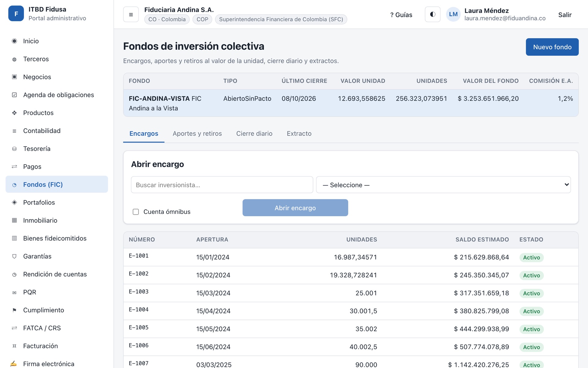588x368 pixels.
Task: Focus the Buscar inversionista search field
Action: pyautogui.click(x=222, y=185)
